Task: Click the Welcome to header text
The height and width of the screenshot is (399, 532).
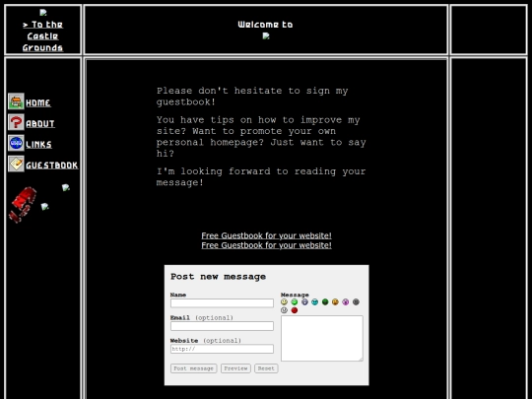Action: pyautogui.click(x=265, y=25)
